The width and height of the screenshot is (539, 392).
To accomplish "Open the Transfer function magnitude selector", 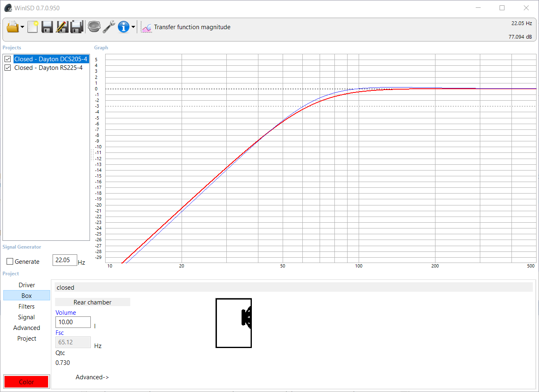I will (x=192, y=27).
